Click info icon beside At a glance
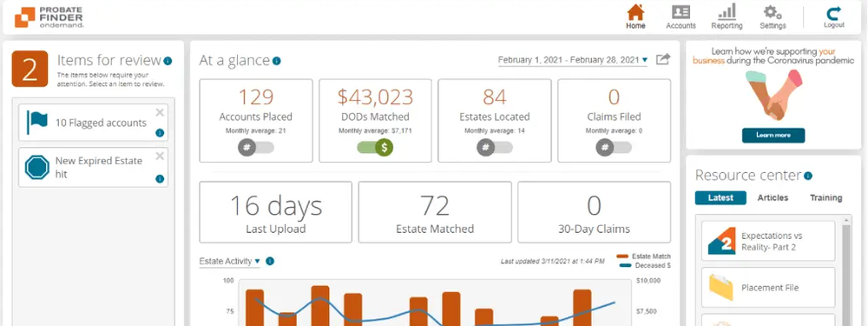This screenshot has height=326, width=868. pos(276,61)
